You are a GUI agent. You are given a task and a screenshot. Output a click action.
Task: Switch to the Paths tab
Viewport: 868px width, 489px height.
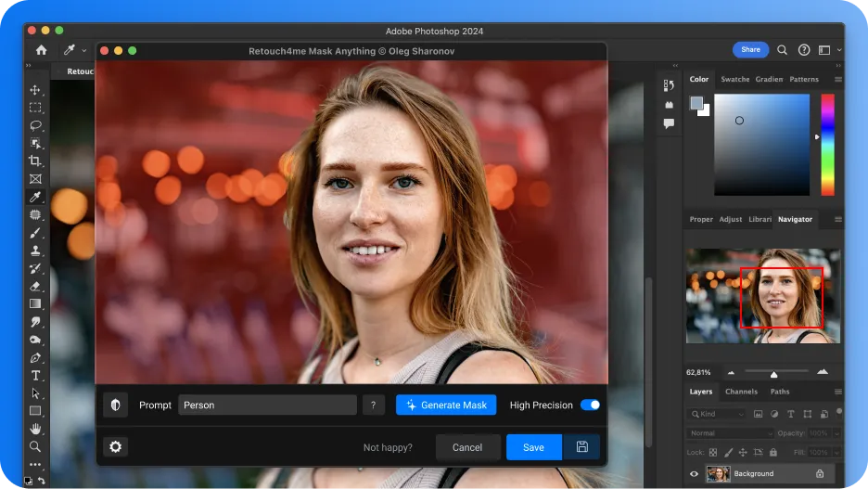click(780, 392)
